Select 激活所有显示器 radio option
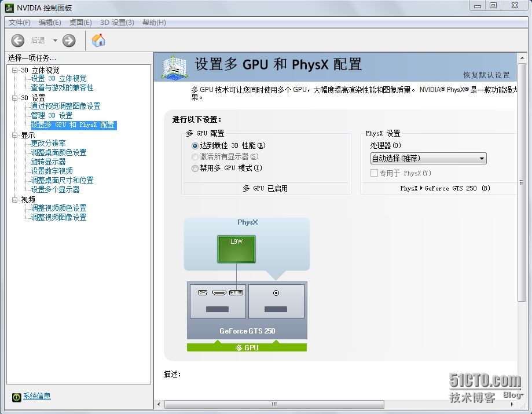The image size is (532, 414). point(195,157)
